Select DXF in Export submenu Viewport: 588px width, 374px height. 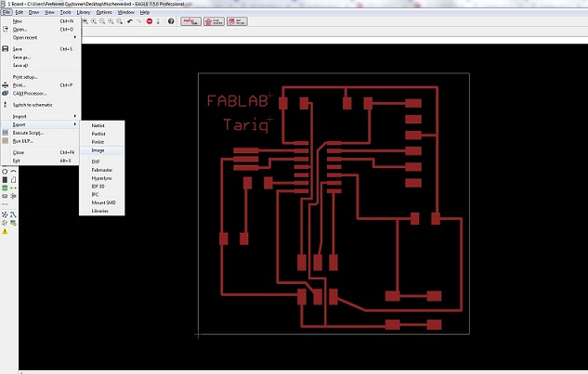(x=102, y=161)
